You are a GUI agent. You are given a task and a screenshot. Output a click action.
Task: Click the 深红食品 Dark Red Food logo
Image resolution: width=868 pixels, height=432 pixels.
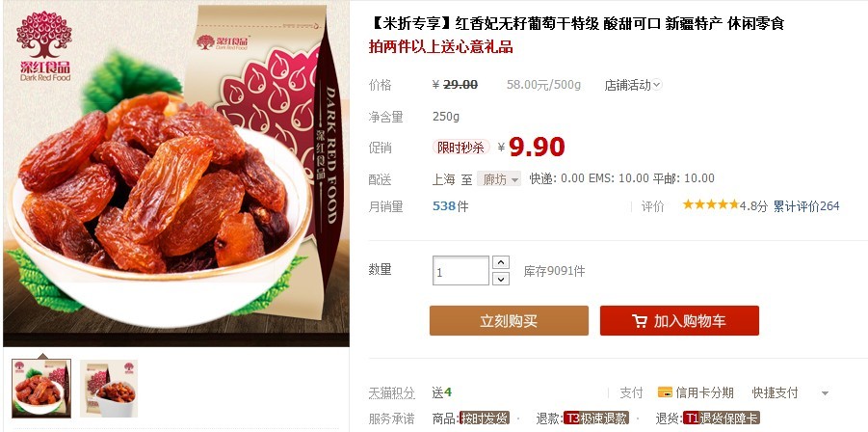45,46
